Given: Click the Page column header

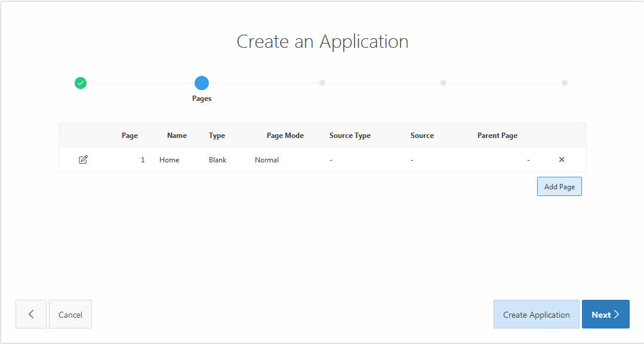Looking at the screenshot, I should [130, 135].
